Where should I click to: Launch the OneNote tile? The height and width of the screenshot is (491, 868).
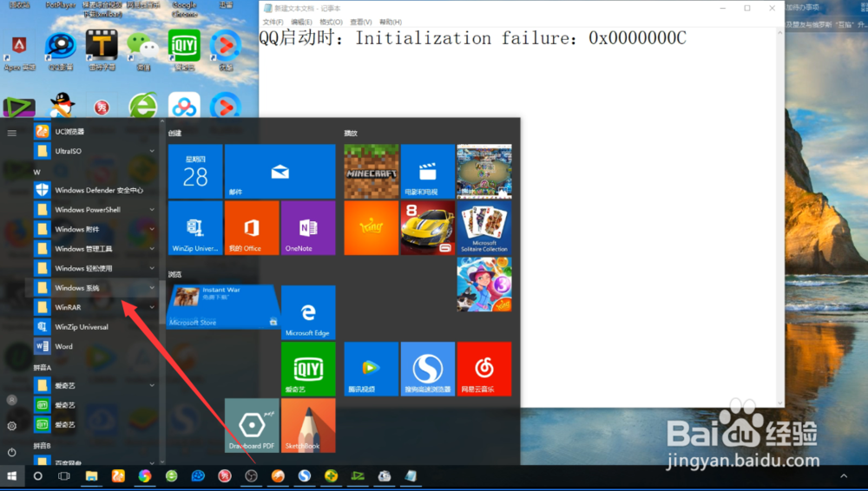308,227
